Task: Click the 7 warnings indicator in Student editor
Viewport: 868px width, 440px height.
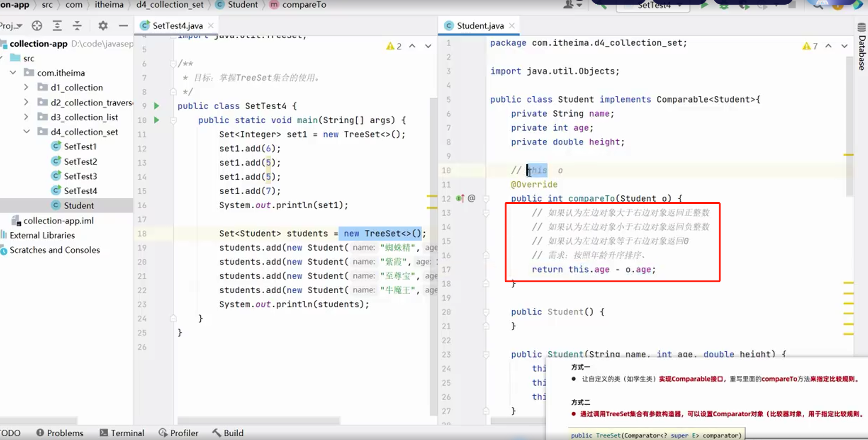Action: tap(810, 46)
